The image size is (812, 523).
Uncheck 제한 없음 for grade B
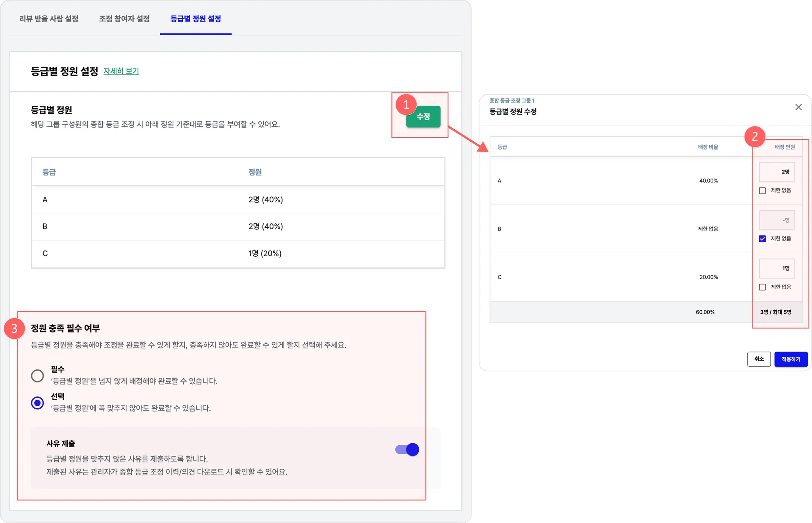(762, 239)
